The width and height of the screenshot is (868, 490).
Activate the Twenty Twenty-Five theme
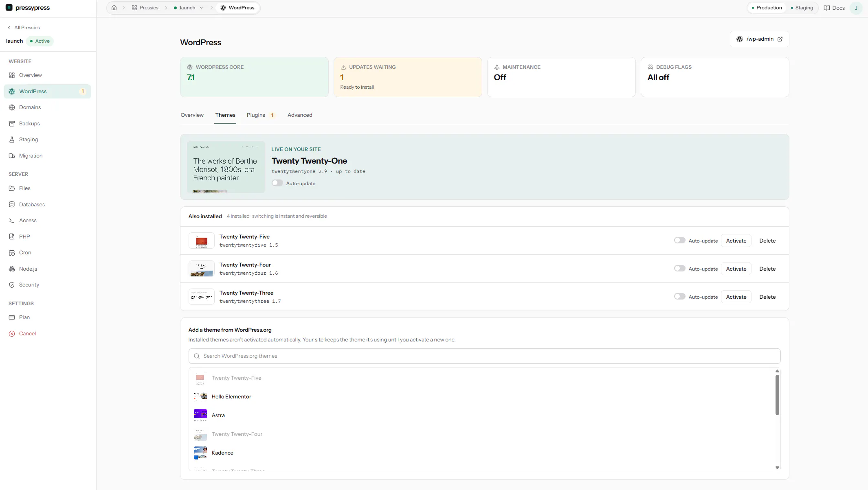(x=736, y=241)
